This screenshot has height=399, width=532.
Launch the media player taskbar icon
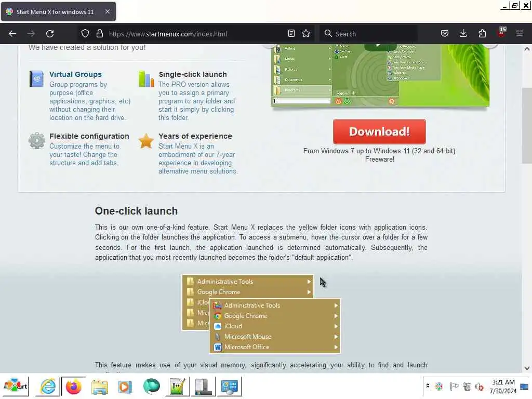[x=125, y=387]
